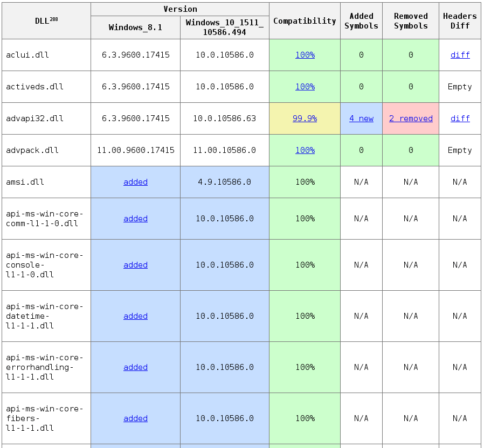
Task: Click the Windows_8.1 column header
Action: [135, 27]
